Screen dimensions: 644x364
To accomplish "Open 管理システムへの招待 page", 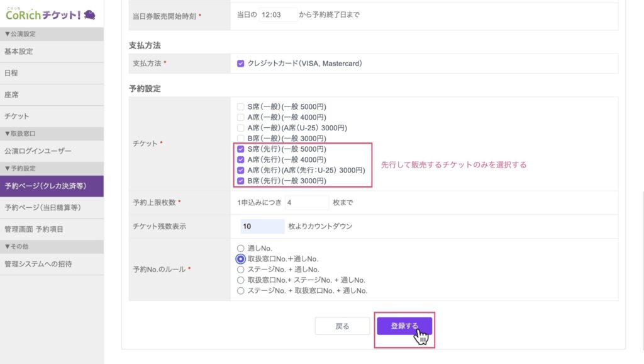I will 38,264.
